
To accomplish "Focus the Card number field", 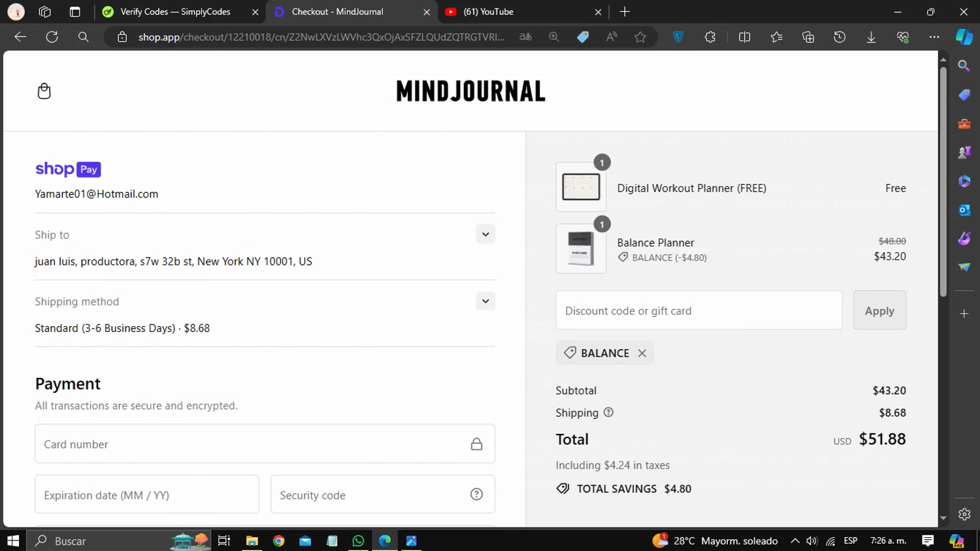I will pyautogui.click(x=265, y=444).
